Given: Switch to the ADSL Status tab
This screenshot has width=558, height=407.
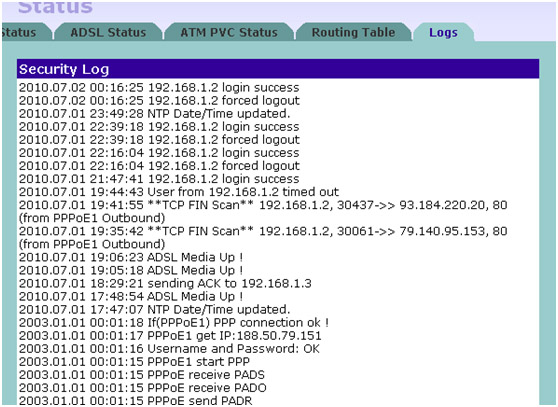Looking at the screenshot, I should pyautogui.click(x=108, y=32).
